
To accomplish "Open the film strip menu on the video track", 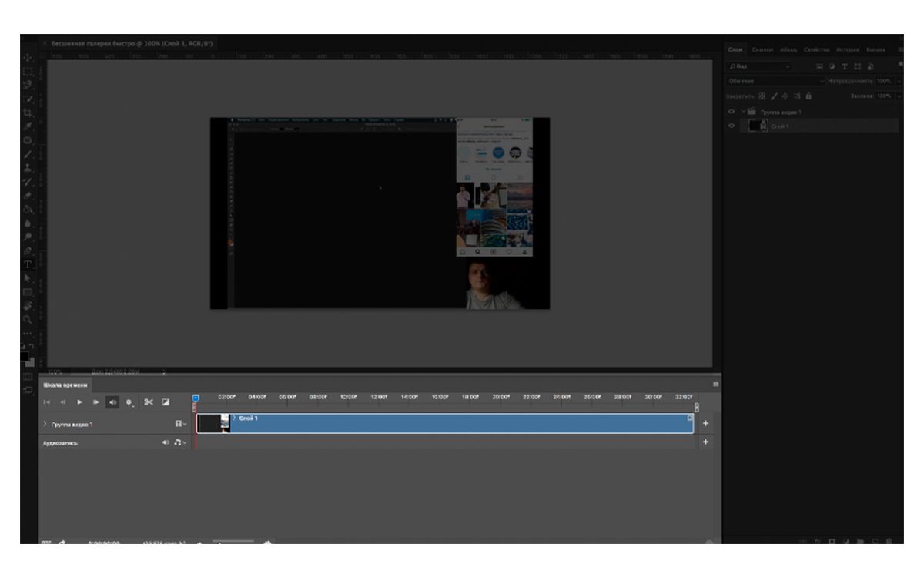I will click(x=181, y=424).
